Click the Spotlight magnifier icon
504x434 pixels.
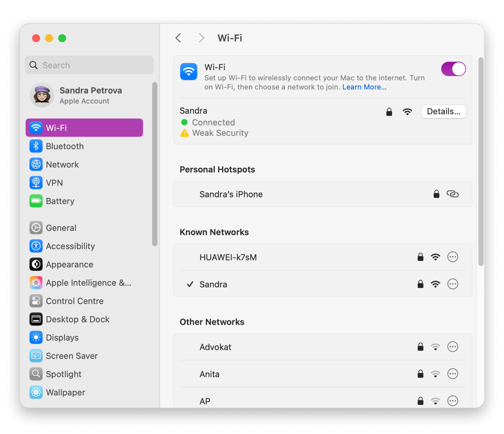[36, 374]
